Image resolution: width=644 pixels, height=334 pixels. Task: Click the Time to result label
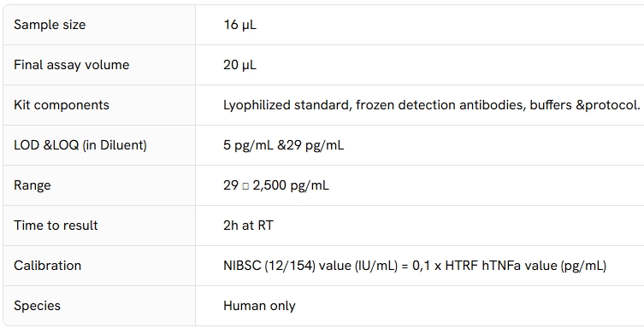56,226
